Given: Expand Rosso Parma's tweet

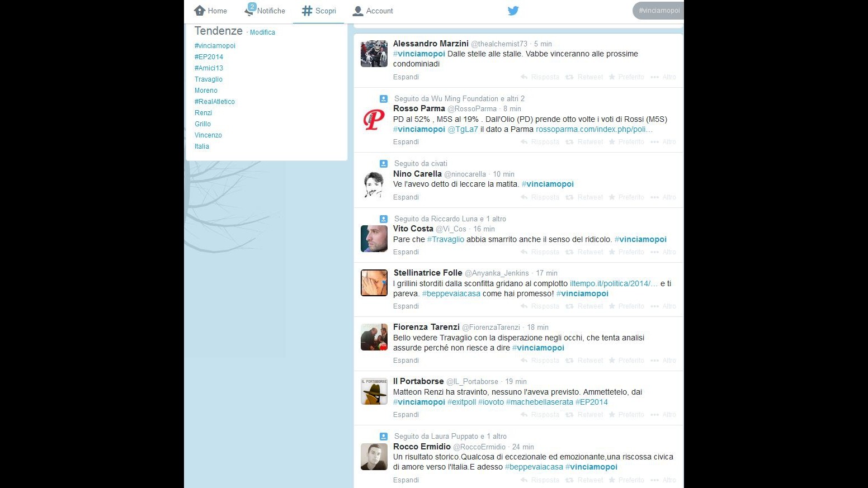Looking at the screenshot, I should pyautogui.click(x=406, y=142).
